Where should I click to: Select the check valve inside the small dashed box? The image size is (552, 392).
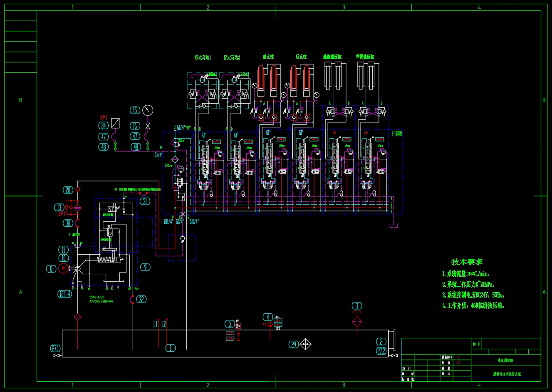(182, 238)
